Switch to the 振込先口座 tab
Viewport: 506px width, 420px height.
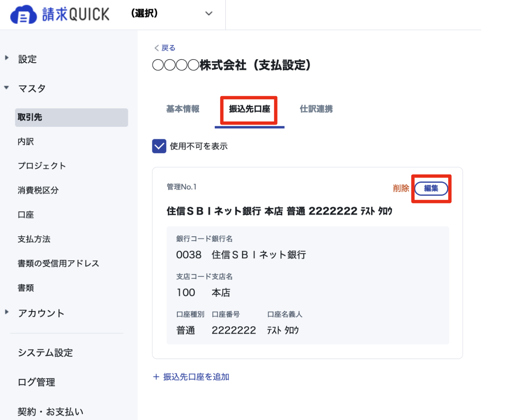(249, 109)
